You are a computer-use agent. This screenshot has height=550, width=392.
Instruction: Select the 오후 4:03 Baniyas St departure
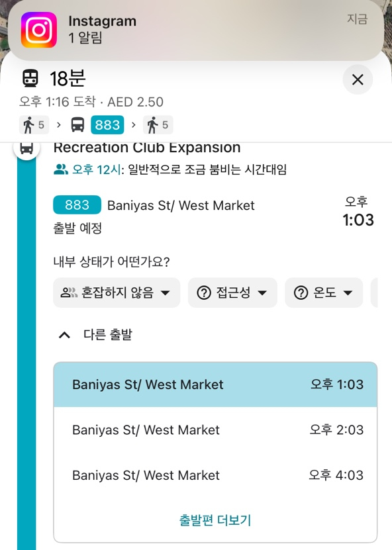[x=215, y=475]
